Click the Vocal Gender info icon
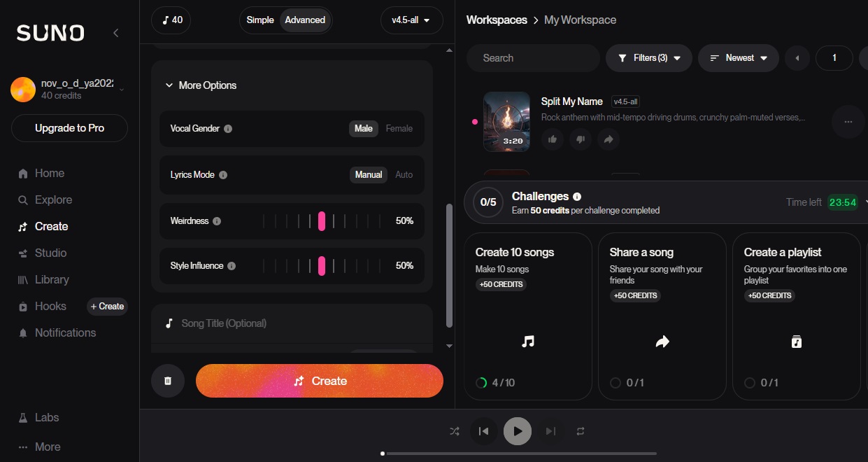 click(x=228, y=129)
